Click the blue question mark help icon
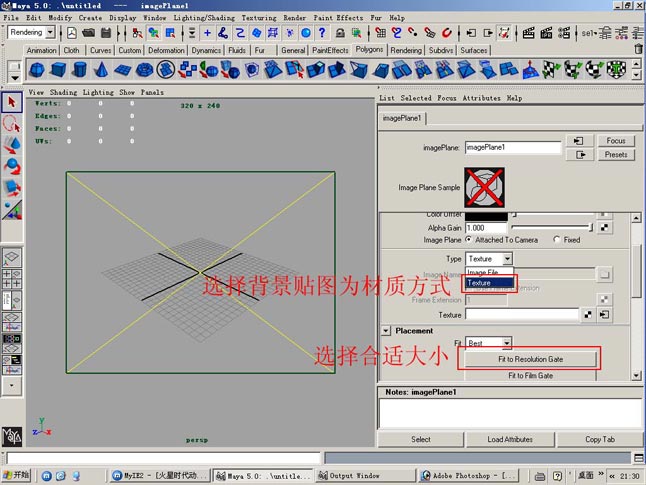646x485 pixels. click(322, 33)
